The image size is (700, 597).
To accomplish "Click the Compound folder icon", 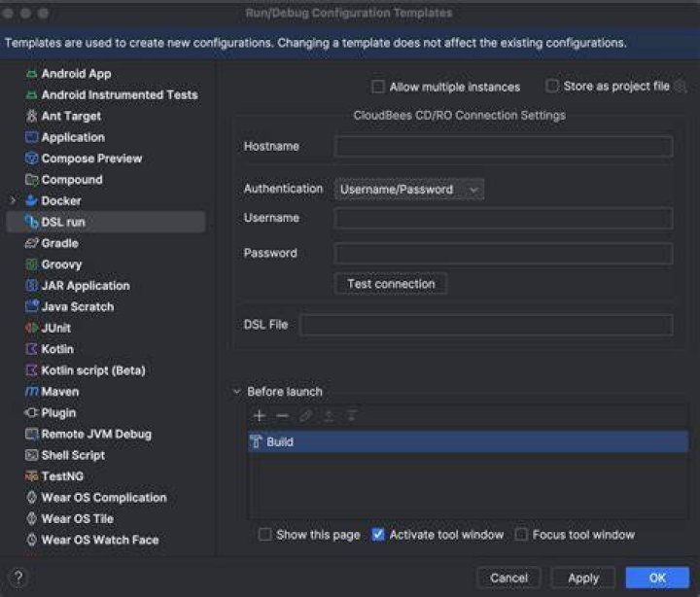I will [31, 180].
